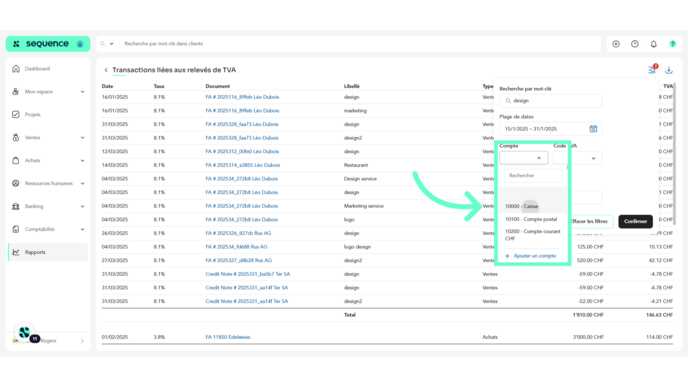Open FA # 2025327_d4b28 Rus AG

pos(239,260)
